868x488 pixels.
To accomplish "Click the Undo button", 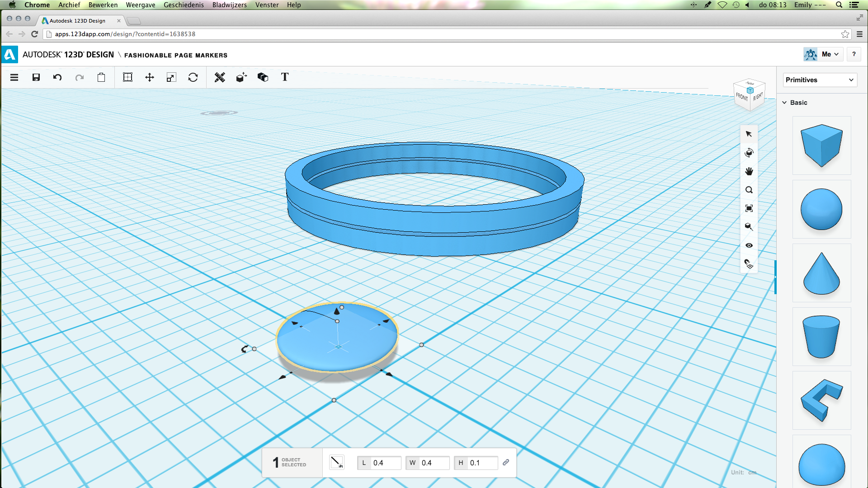I will coord(58,77).
